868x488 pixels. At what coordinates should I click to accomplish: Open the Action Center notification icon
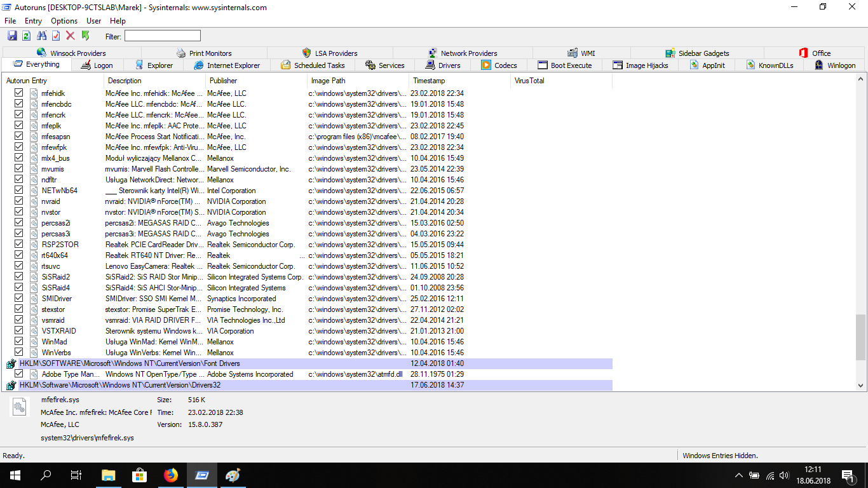848,475
